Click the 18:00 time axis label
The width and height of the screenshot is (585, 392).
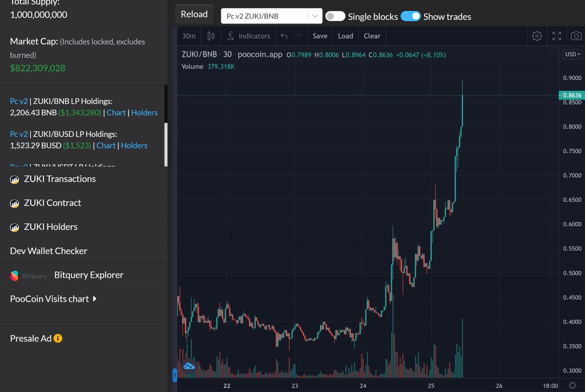[x=549, y=385]
